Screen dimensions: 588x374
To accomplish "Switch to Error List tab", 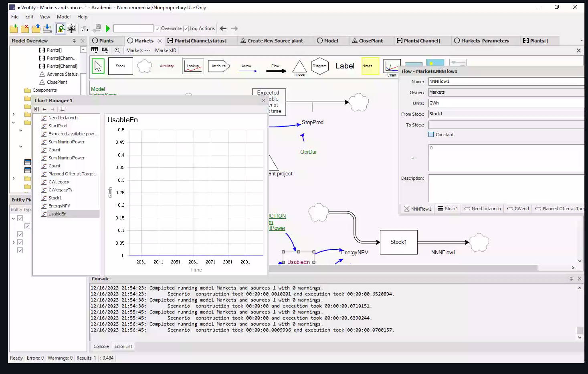I will tap(123, 346).
